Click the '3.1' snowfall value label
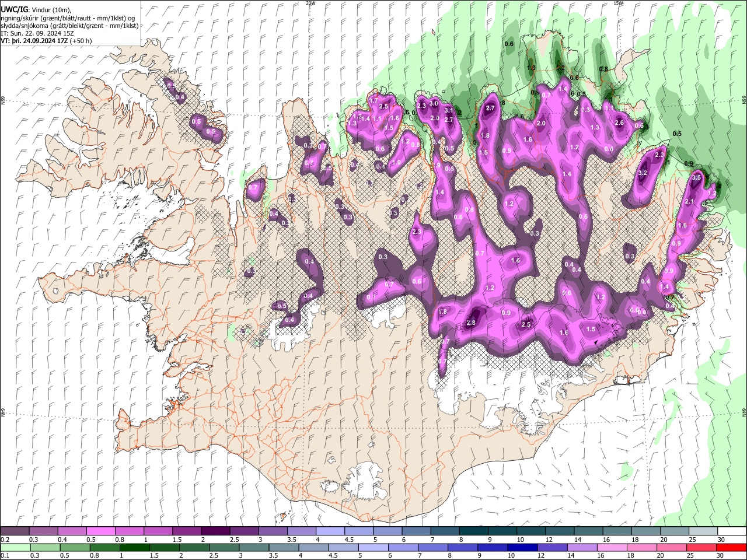This screenshot has height=560, width=747. (x=449, y=110)
